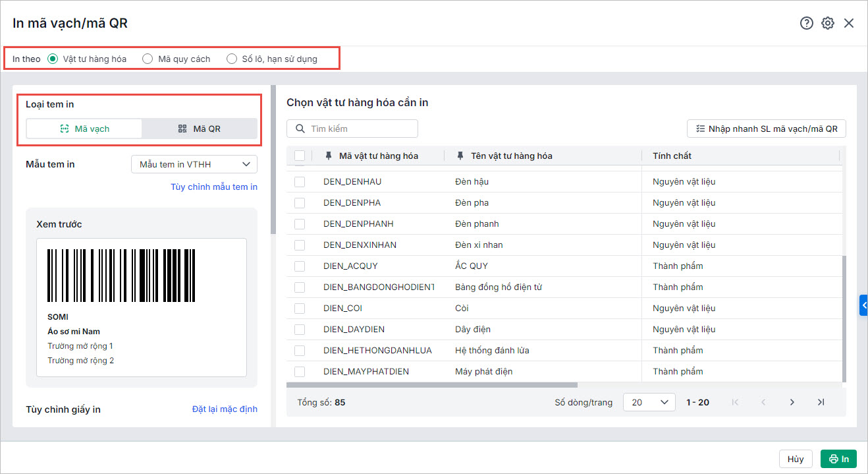Go to the next page arrow
Screen dimensions: 868x474
point(792,402)
